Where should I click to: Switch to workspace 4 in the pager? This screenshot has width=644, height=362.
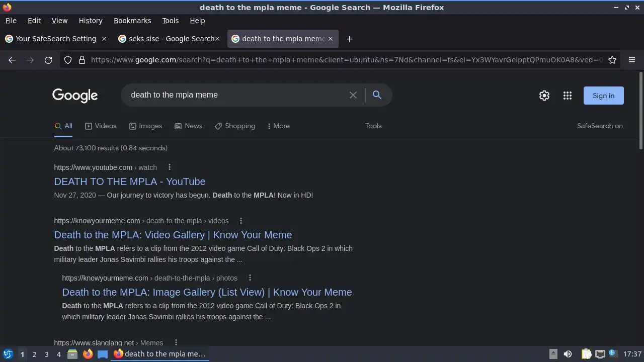point(58,354)
